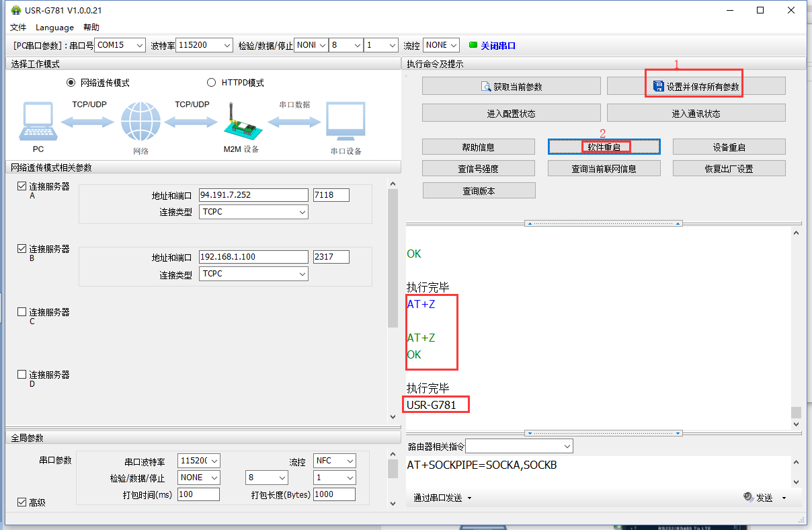Click the save icon on set all parameters

coord(658,86)
